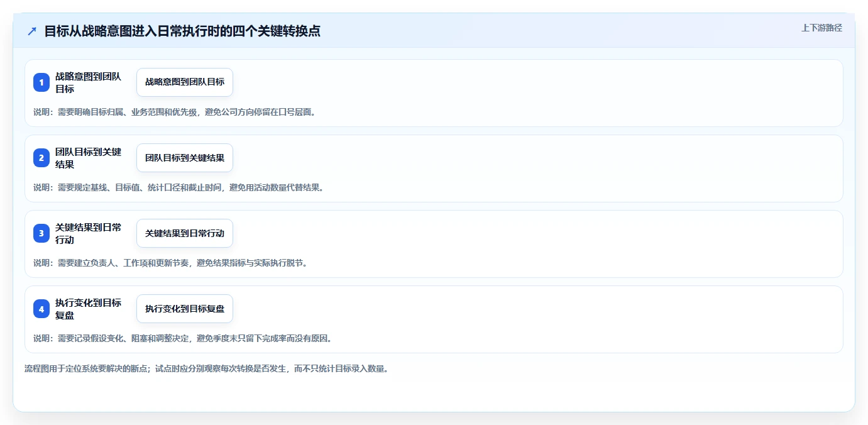868x425 pixels.
Task: Click the description about 基线、目标值、统计口径
Action: pyautogui.click(x=179, y=187)
